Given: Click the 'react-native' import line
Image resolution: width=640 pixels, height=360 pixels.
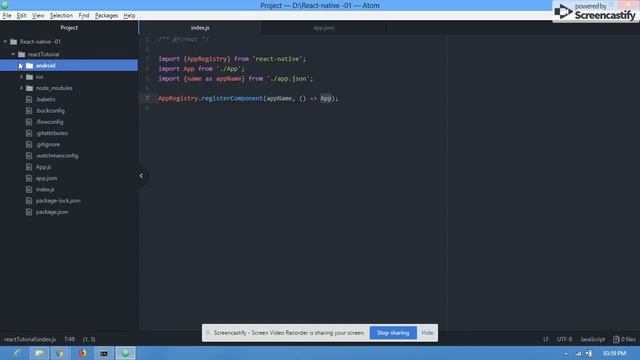Looking at the screenshot, I should point(232,59).
